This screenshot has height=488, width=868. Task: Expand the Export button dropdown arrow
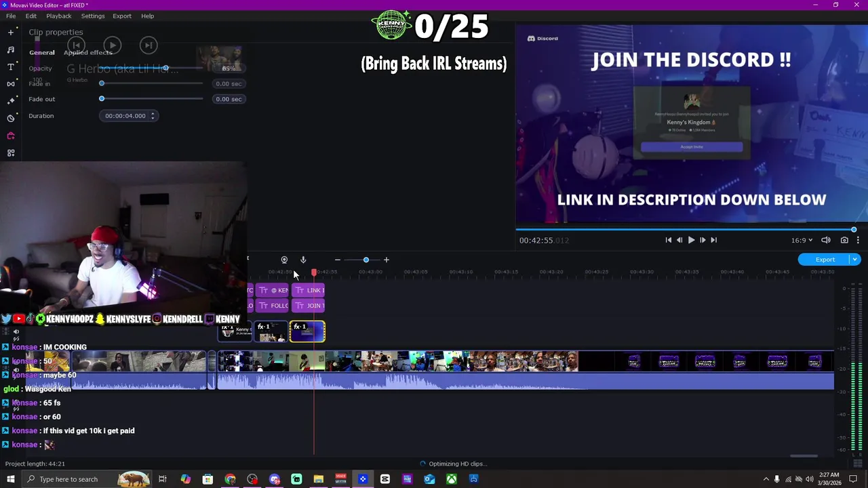tap(856, 260)
